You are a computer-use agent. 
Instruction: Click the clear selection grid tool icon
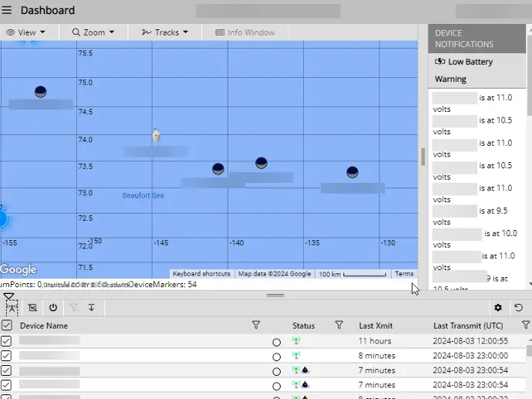coord(32,308)
